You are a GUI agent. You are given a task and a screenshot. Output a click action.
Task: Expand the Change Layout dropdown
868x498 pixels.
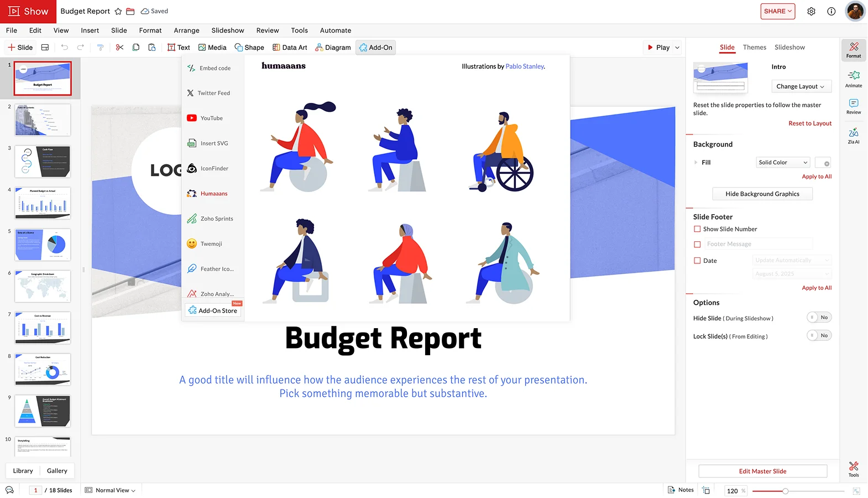(801, 86)
